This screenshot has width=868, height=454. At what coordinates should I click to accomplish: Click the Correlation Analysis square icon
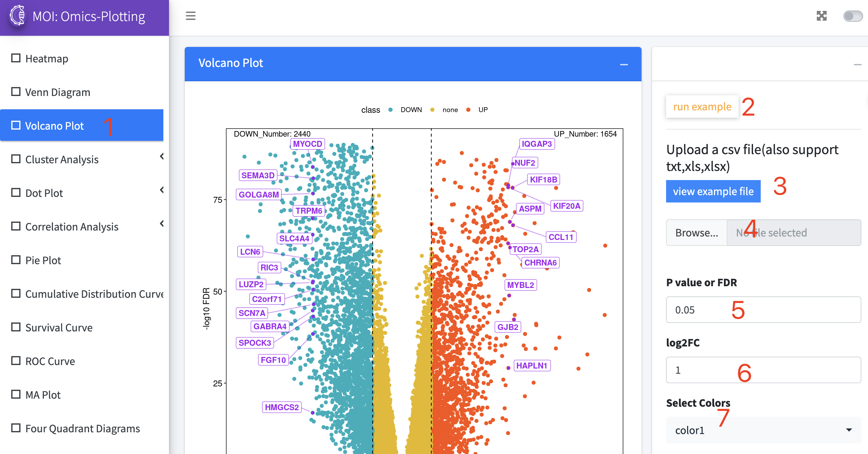pos(16,226)
